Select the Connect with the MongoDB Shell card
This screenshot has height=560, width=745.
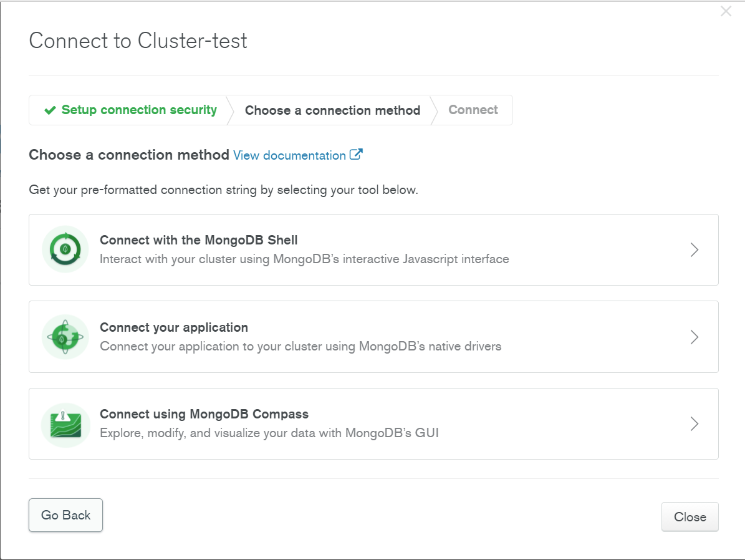pyautogui.click(x=373, y=249)
